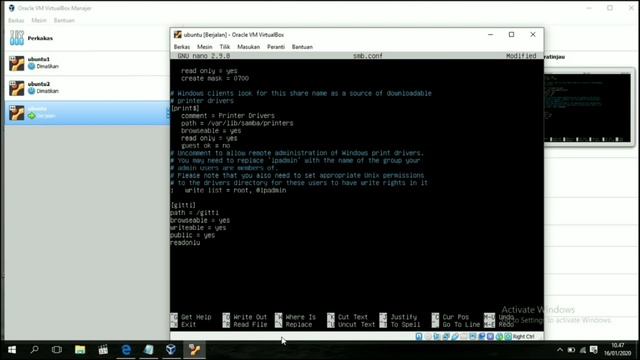This screenshot has width=640, height=360.
Task: Click 'Write Out' nano shortcut label
Action: click(250, 317)
